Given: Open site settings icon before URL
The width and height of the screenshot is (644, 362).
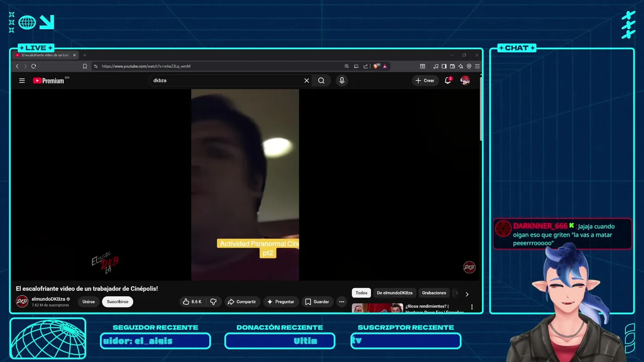Looking at the screenshot, I should click(x=96, y=66).
